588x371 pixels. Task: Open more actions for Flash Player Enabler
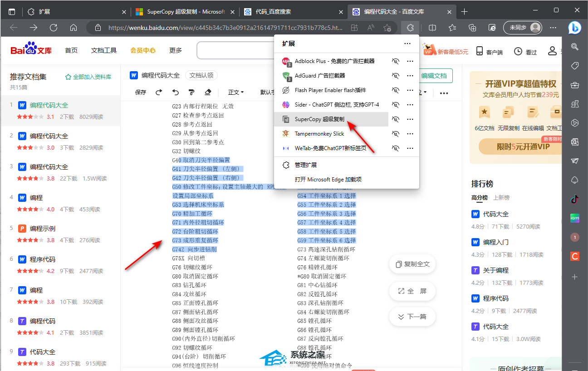(410, 90)
